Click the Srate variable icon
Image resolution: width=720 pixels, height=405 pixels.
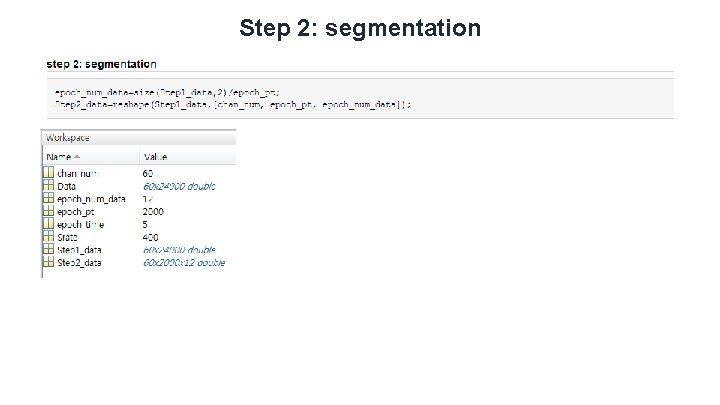[x=49, y=236]
